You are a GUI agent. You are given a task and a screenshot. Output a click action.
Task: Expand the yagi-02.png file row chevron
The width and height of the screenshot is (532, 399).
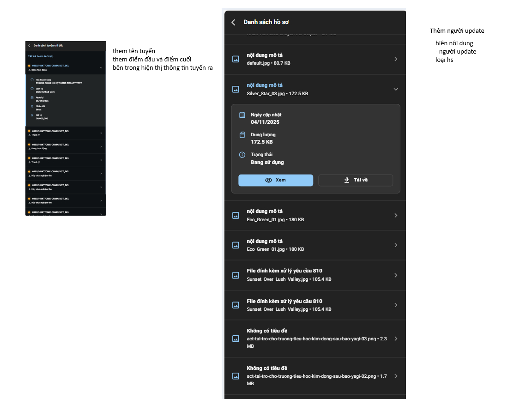(396, 376)
